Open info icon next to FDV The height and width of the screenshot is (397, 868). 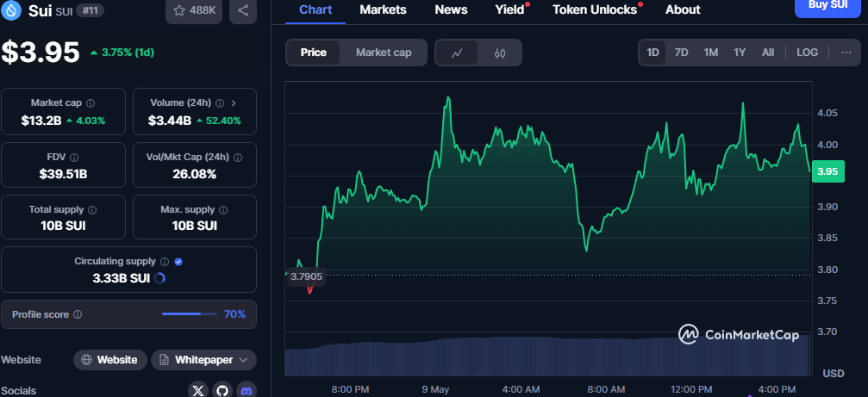[x=74, y=158]
